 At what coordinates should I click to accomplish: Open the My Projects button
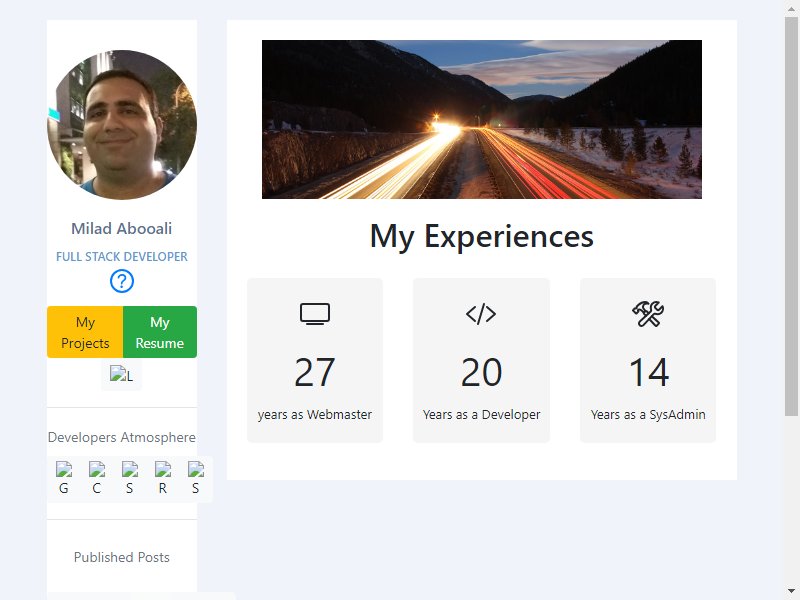pos(85,332)
